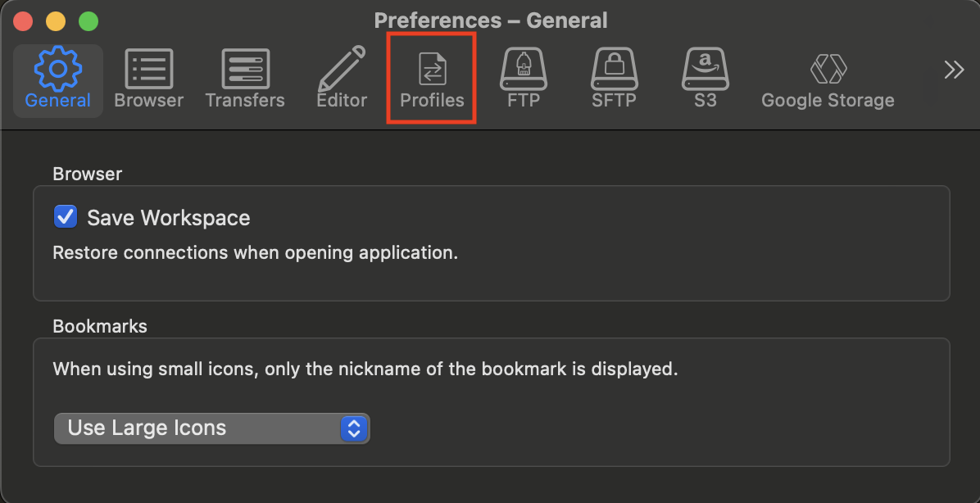Open the Use Large Icons dropdown
This screenshot has width=980, height=503.
click(211, 428)
